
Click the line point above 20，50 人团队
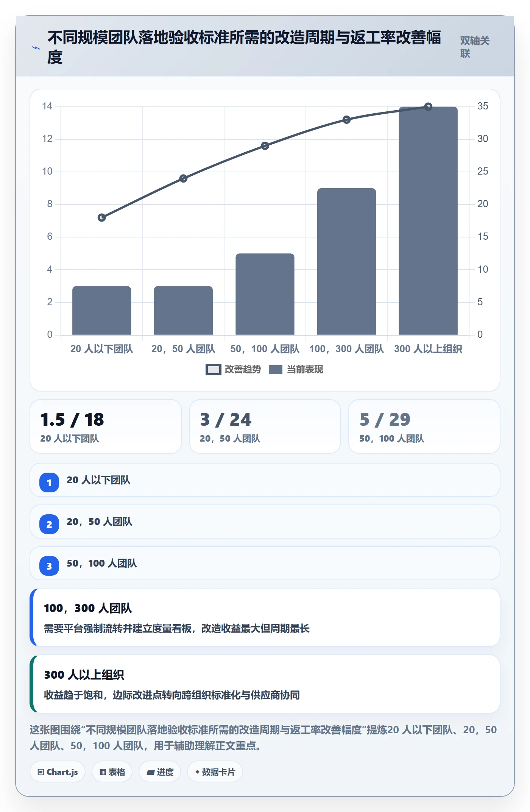click(x=183, y=178)
